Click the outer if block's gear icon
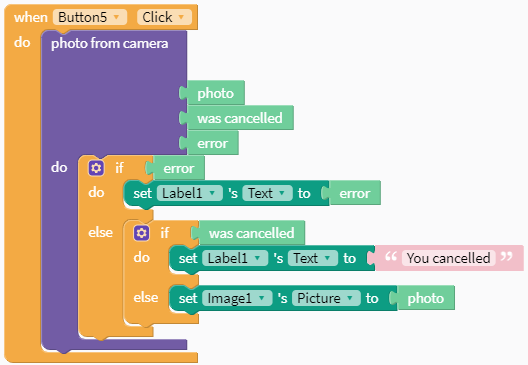This screenshot has width=528, height=365. click(96, 168)
